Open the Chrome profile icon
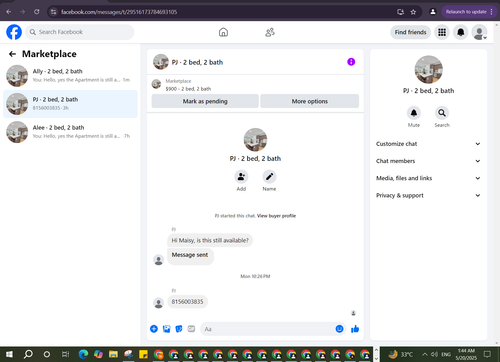The height and width of the screenshot is (362, 500). pos(433,12)
